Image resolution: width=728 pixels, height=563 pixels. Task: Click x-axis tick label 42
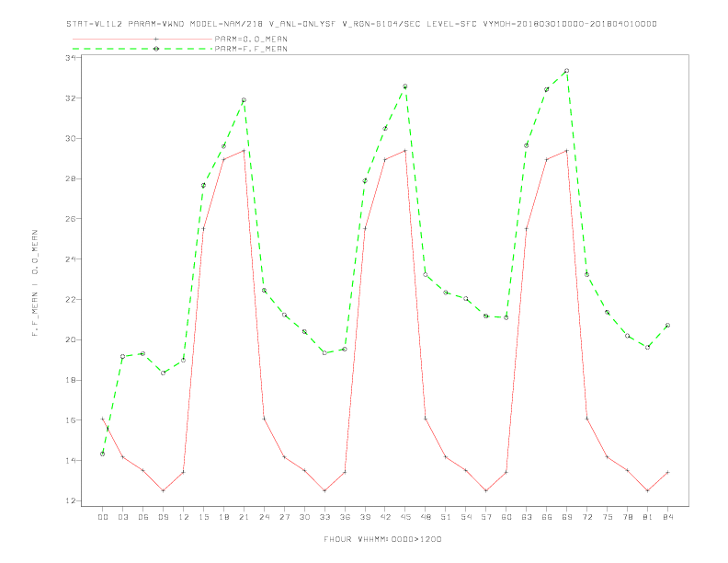click(385, 517)
